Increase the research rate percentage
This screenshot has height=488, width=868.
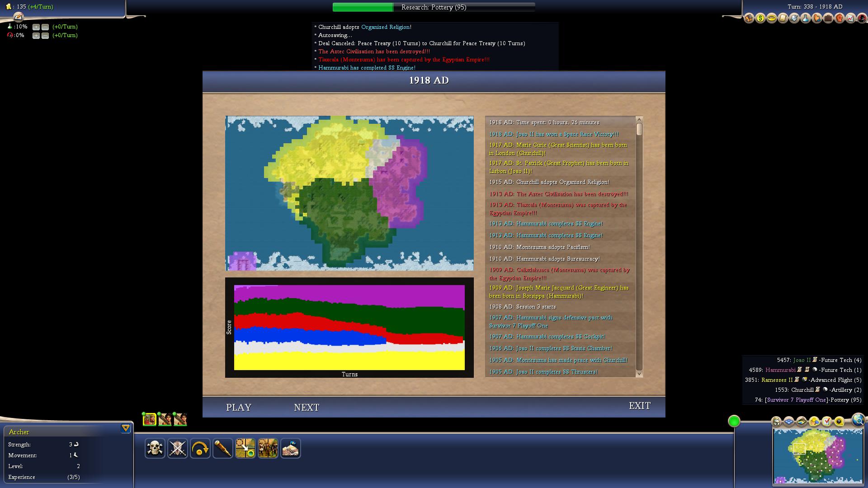(x=36, y=27)
